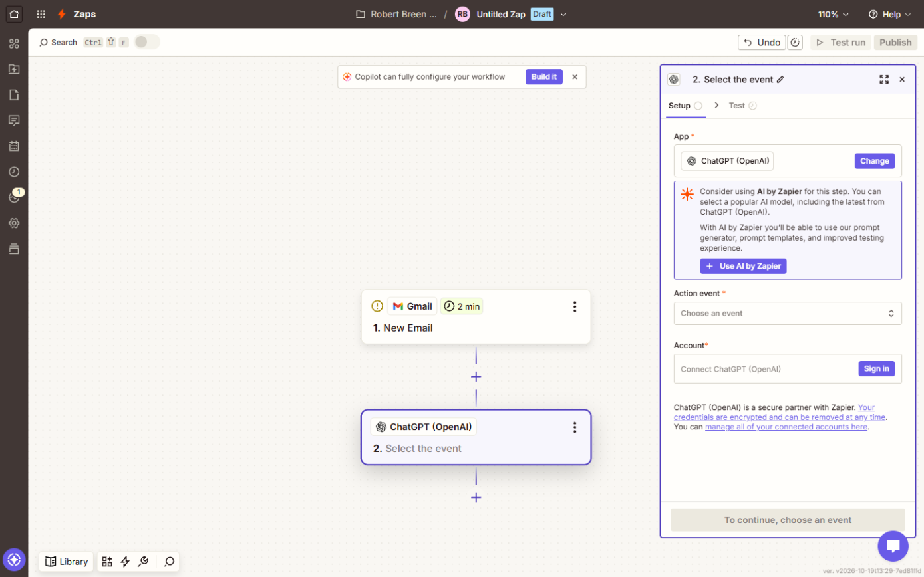Expand the step panel to fullscreen
This screenshot has width=924, height=577.
tap(884, 80)
